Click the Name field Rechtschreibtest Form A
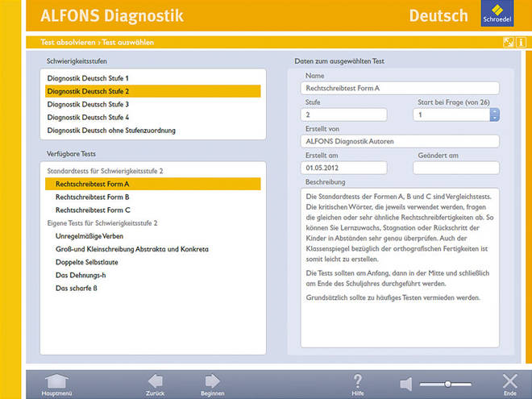Viewport: 532px width, 399px height. [400, 88]
